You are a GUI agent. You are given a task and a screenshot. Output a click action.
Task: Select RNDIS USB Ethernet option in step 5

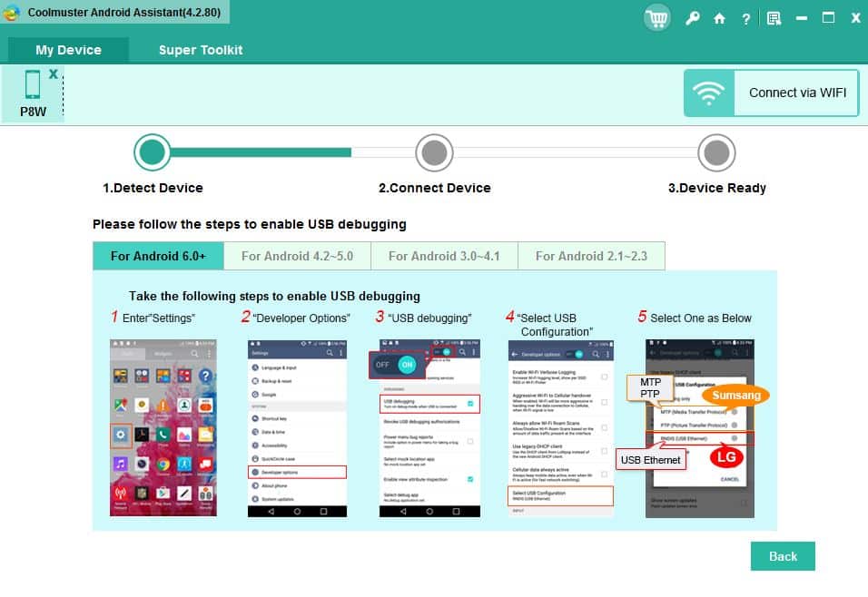684,439
